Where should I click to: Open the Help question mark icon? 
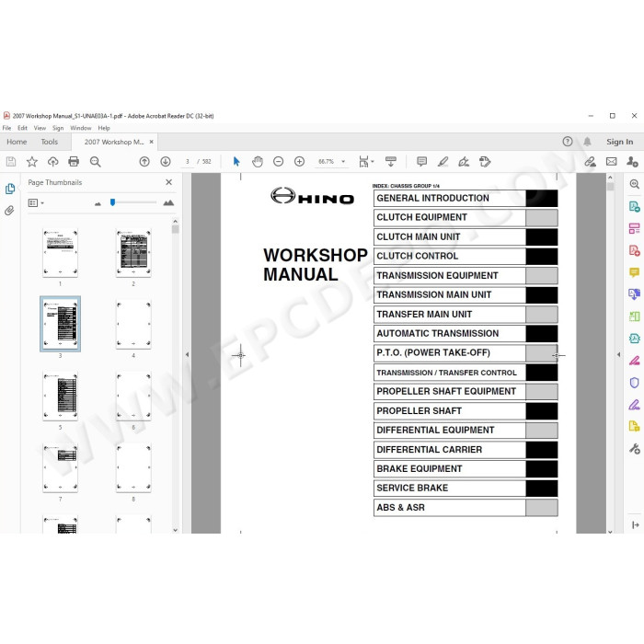tap(568, 142)
